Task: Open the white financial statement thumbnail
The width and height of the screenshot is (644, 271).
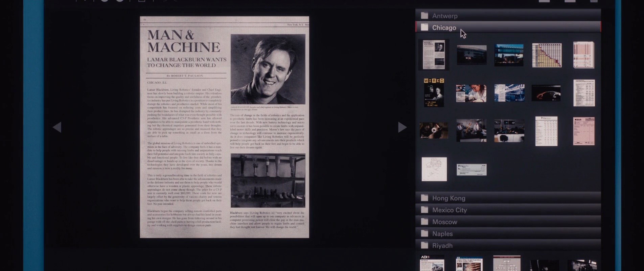Action: coord(584,93)
